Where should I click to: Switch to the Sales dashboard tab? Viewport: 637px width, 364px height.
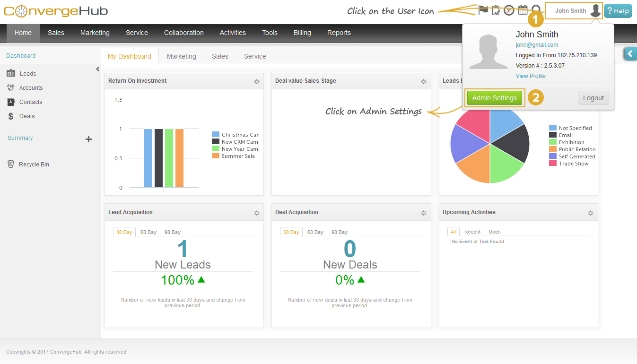click(x=220, y=56)
